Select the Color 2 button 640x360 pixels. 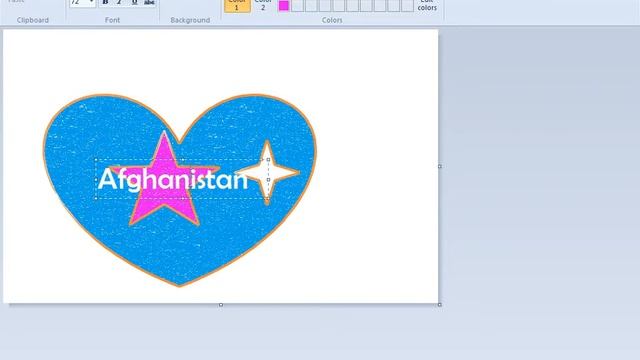(263, 6)
